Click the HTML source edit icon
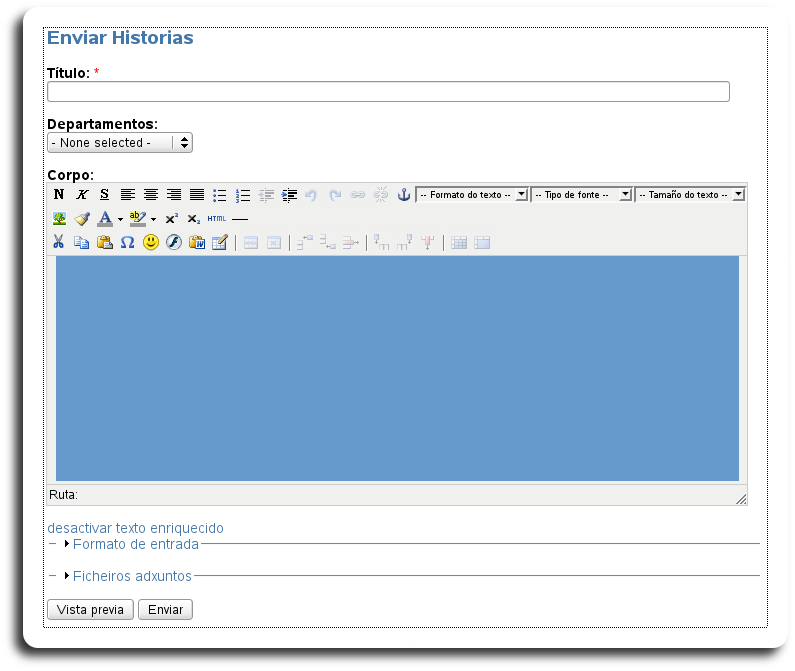 pyautogui.click(x=217, y=218)
